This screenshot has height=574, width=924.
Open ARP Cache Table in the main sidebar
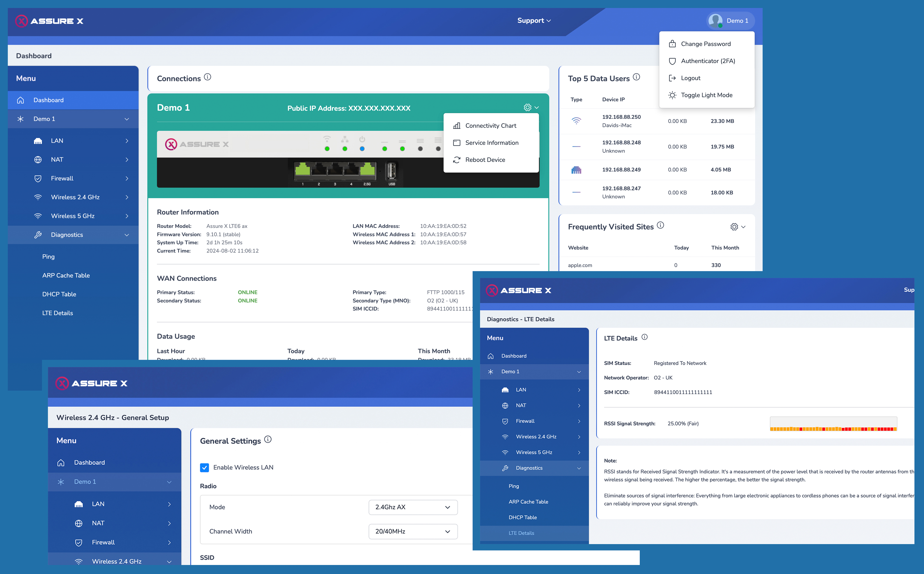pos(66,275)
